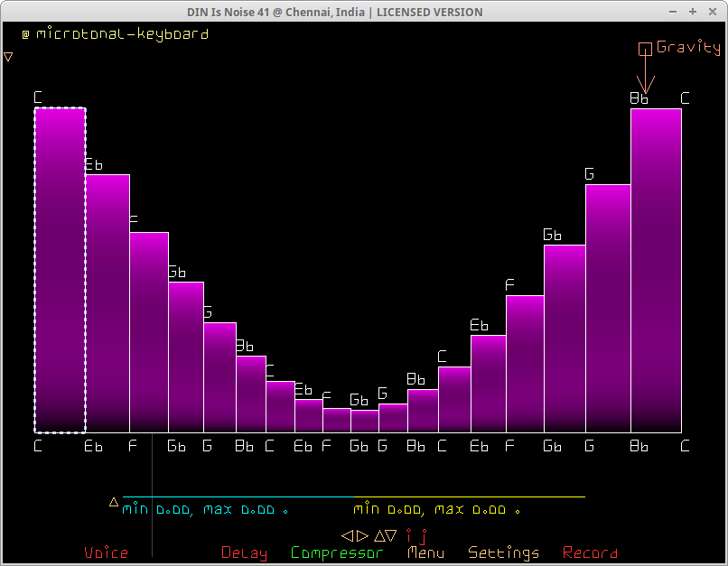
Task: Click the magenta Eb bar next to C
Action: pos(107,302)
